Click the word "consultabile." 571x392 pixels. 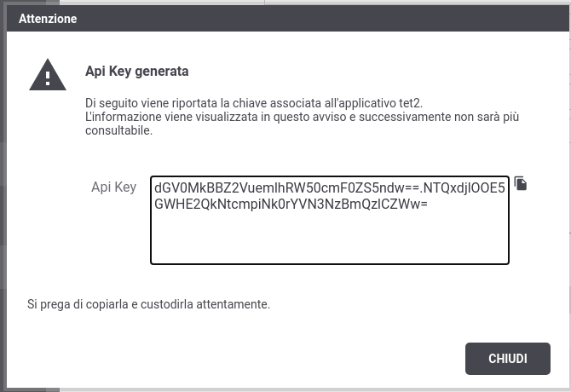tap(118, 130)
